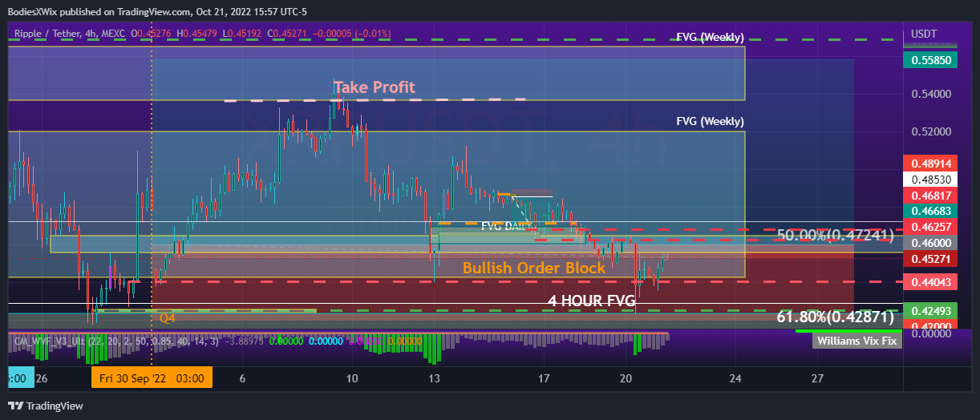The width and height of the screenshot is (980, 420).
Task: Select the Bullish Order Block label
Action: pyautogui.click(x=534, y=268)
